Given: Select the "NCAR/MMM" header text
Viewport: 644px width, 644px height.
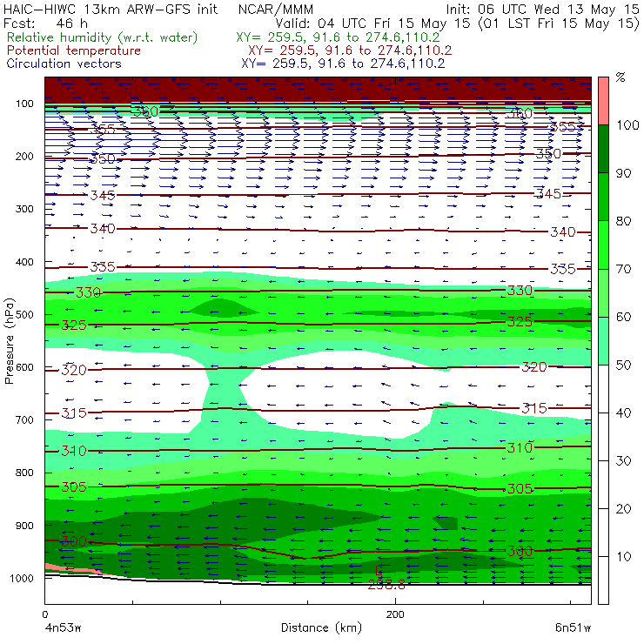Looking at the screenshot, I should (276, 10).
